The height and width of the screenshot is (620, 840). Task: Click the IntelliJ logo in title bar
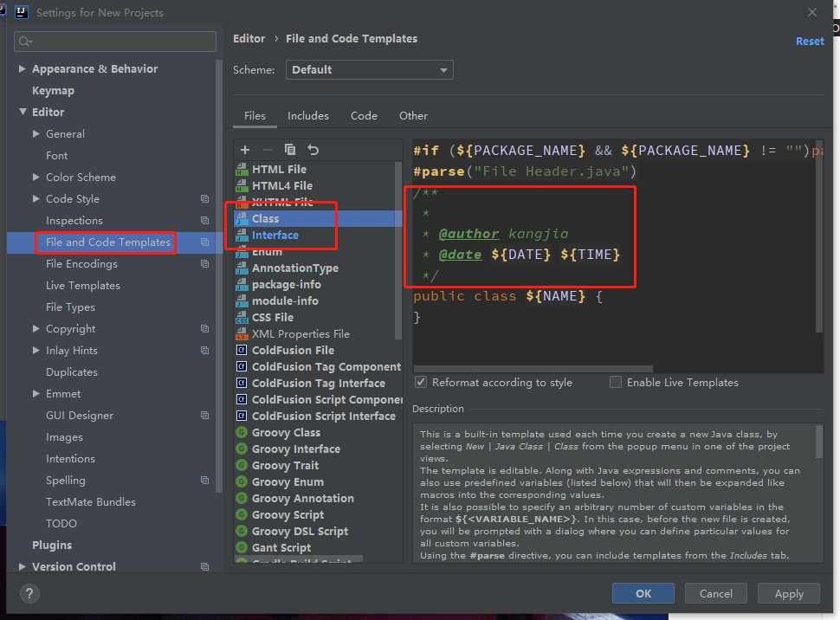(x=21, y=12)
